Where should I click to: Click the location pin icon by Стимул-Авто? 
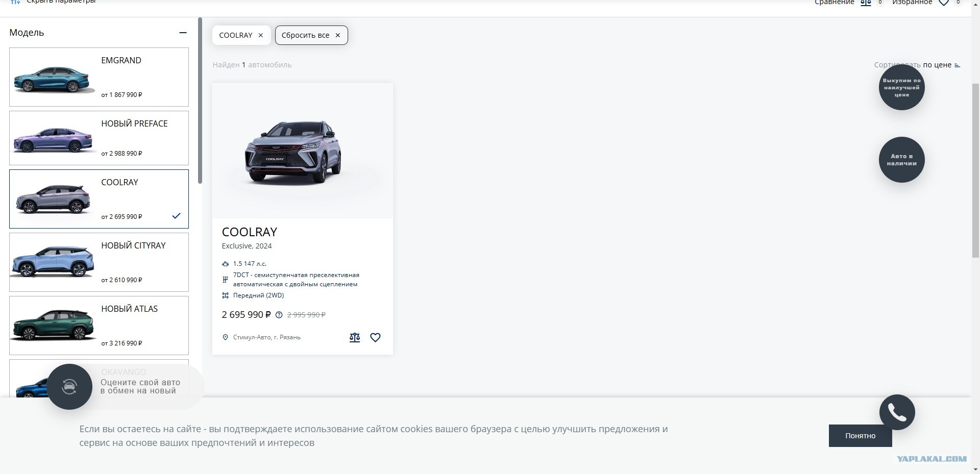click(x=225, y=337)
